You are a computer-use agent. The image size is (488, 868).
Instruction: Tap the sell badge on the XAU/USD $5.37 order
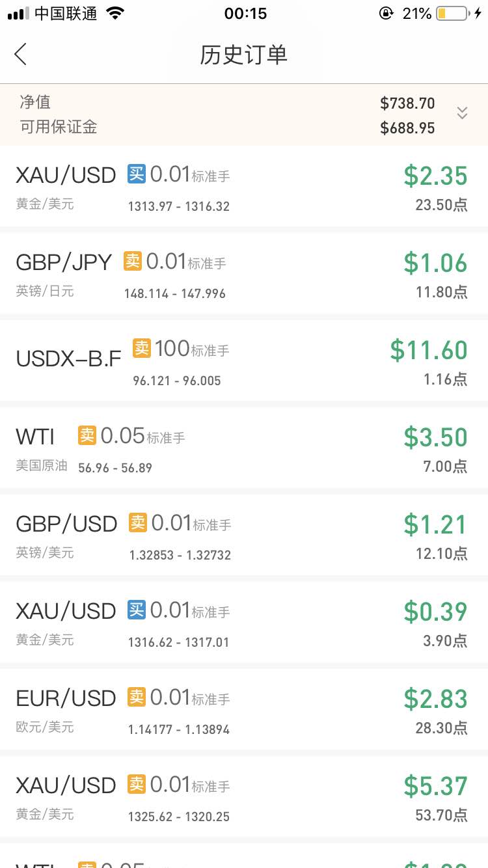click(x=137, y=784)
